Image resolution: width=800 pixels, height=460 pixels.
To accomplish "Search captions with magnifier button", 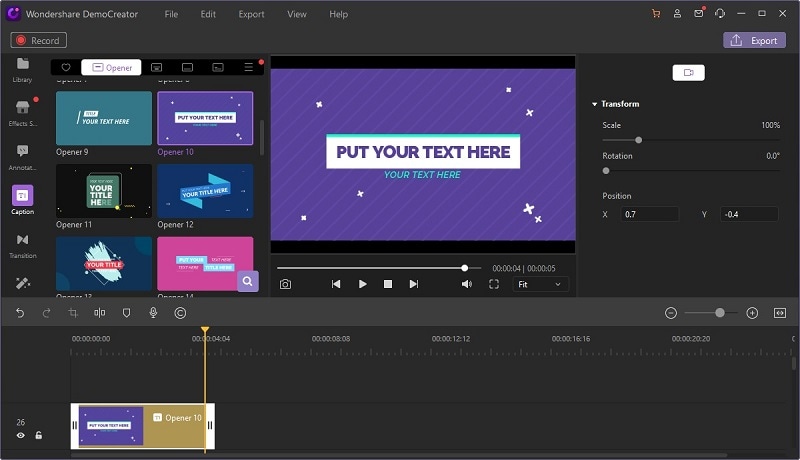I will 247,281.
